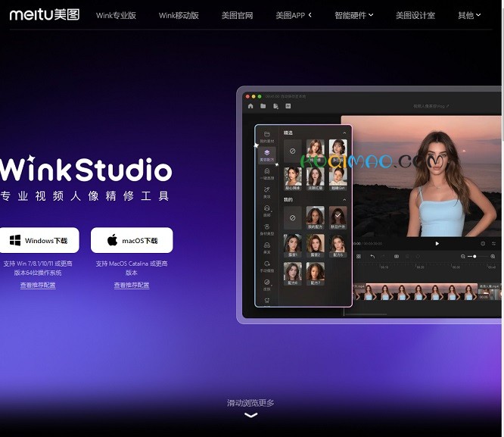
Task: Adjust the timeline zoom slider handle
Action: (474, 257)
